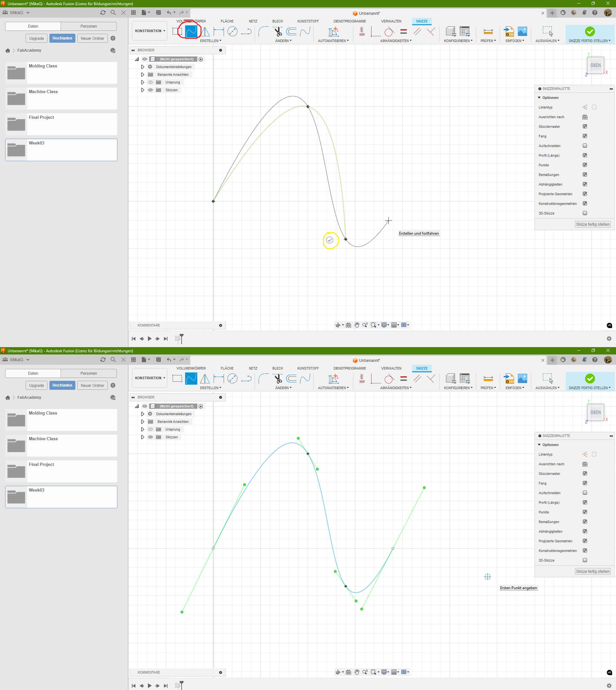Open the parameter table icon in the lower Fusion window

click(x=465, y=378)
